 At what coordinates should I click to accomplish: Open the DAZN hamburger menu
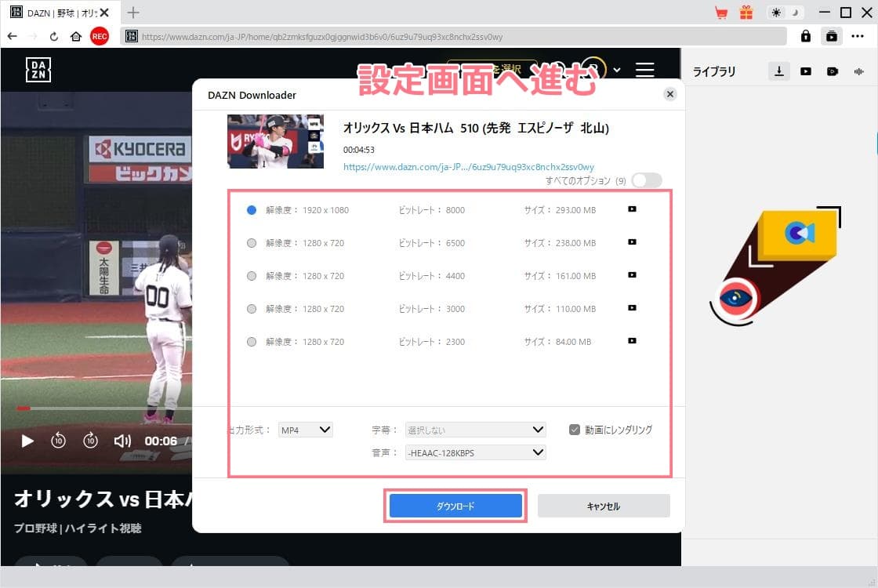(645, 70)
